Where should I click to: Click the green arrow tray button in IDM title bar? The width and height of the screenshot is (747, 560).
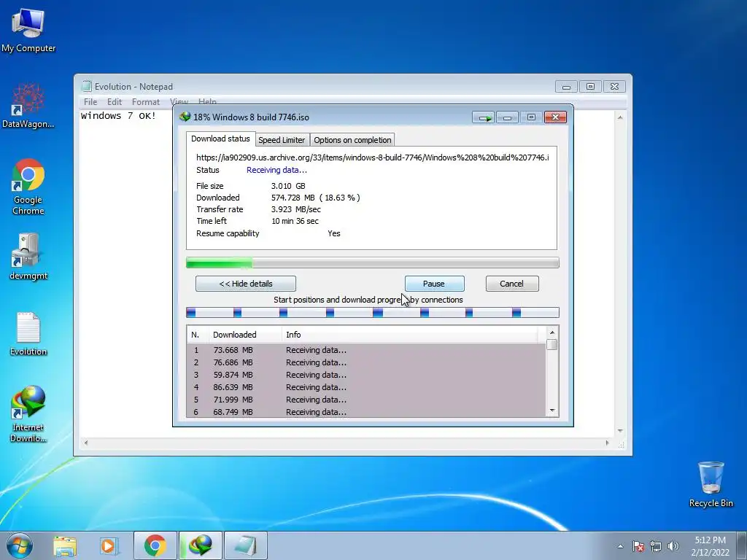tap(484, 117)
